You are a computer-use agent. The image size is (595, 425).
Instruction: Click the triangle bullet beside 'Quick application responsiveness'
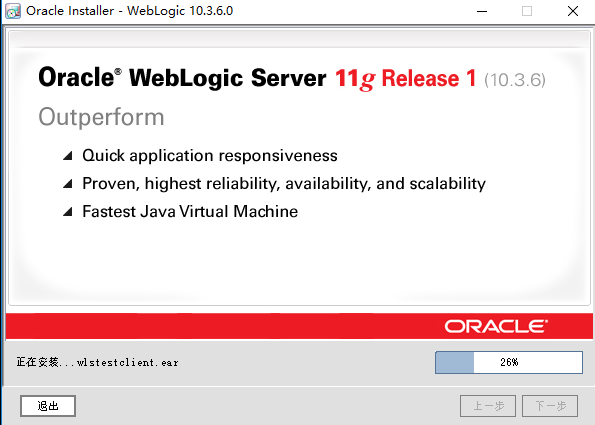pos(68,156)
